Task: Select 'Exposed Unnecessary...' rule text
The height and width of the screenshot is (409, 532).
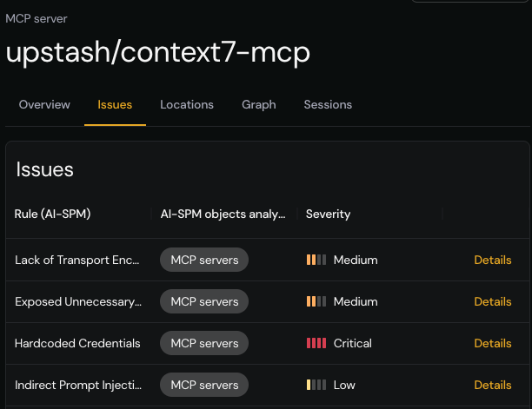Action: click(78, 301)
